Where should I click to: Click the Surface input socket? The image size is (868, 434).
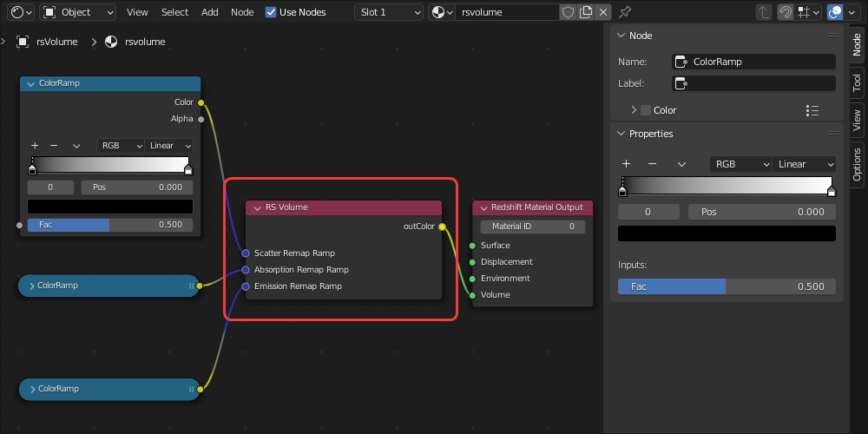tap(472, 246)
